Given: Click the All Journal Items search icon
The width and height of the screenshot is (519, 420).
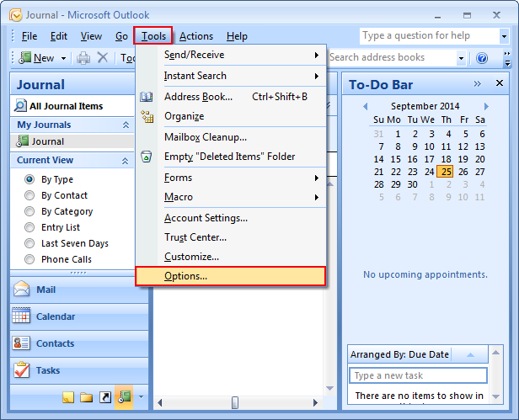Looking at the screenshot, I should 20,106.
